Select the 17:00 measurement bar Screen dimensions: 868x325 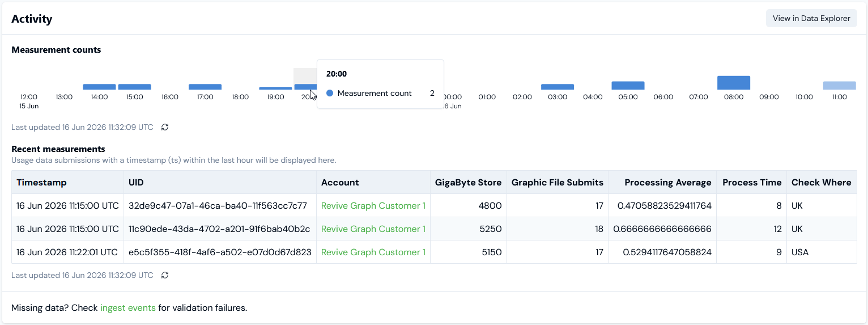click(205, 87)
